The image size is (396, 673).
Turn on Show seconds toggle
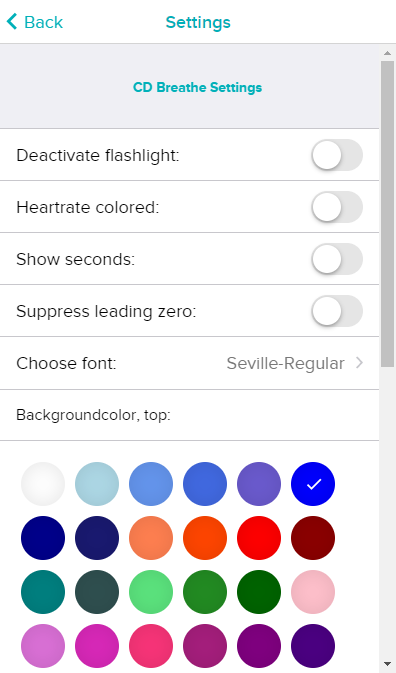[x=337, y=259]
